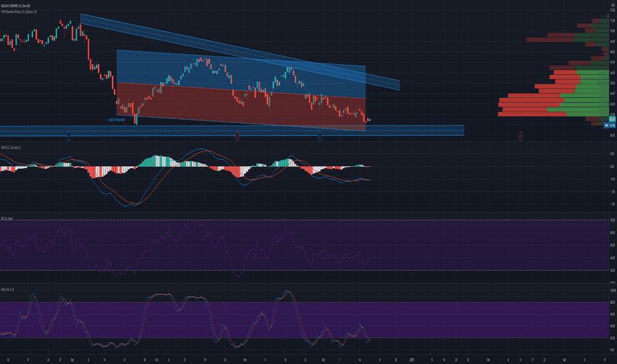Click the -1.50 value on the MACD axis
This screenshot has width=617, height=364.
pyautogui.click(x=612, y=205)
